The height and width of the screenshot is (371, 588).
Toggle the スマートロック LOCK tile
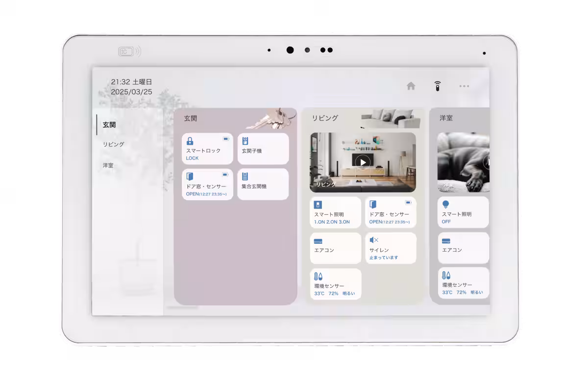pyautogui.click(x=207, y=149)
